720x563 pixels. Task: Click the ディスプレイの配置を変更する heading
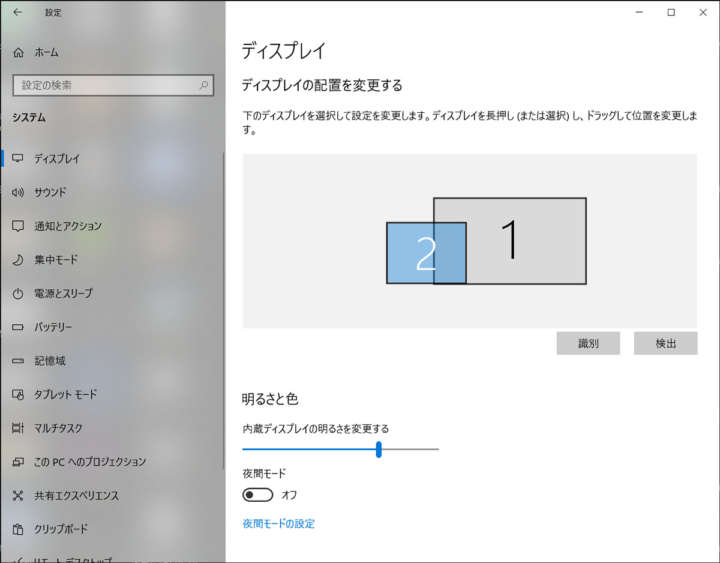(322, 85)
